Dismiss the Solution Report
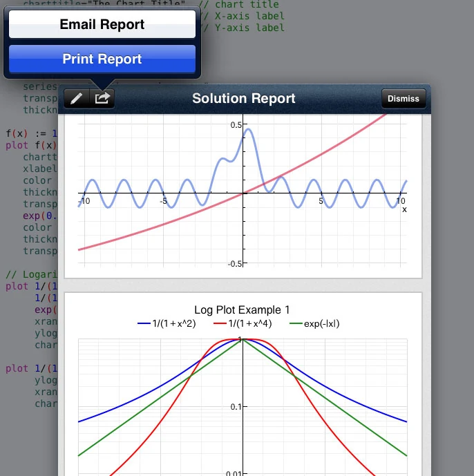The image size is (474, 476). point(404,99)
